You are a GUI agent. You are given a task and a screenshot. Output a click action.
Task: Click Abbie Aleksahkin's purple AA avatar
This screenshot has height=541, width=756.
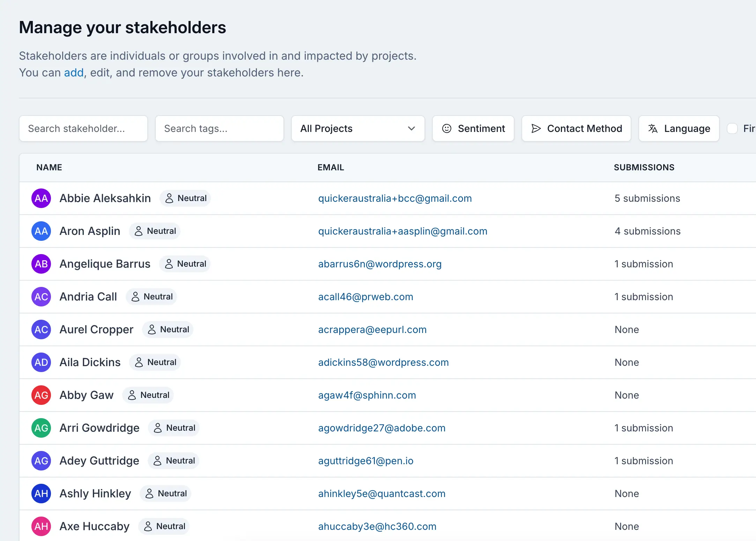(x=41, y=198)
